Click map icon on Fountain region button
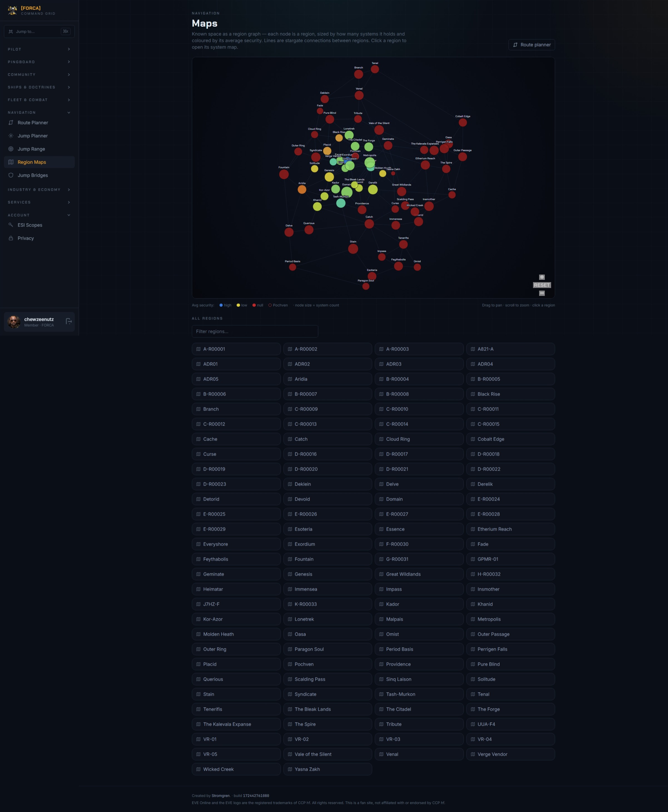Viewport: 668px width, 812px height. [290, 559]
